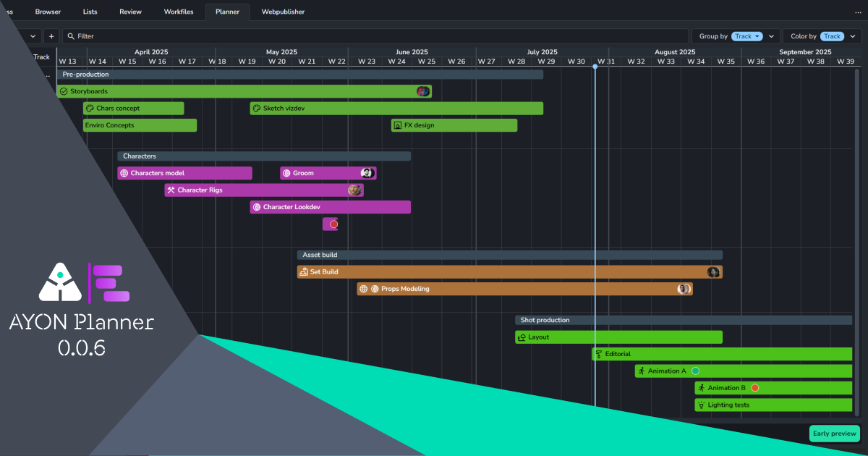Screen dimensions: 868x456
Task: Open the Webpublisher tab
Action: point(284,12)
